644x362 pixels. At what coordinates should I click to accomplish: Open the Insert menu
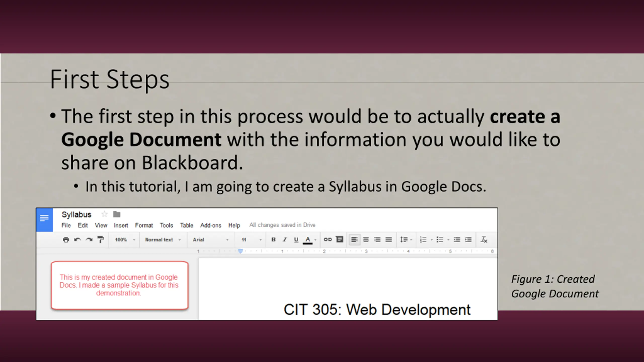coord(121,225)
